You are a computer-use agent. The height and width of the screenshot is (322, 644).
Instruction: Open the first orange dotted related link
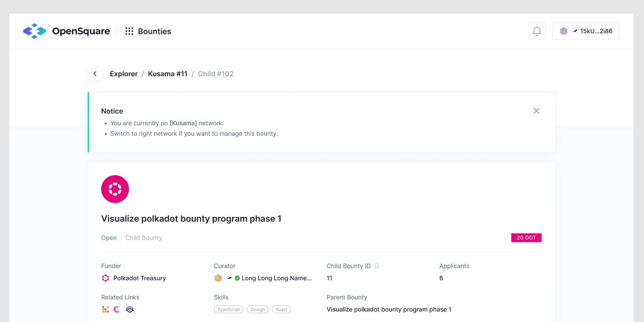[105, 310]
